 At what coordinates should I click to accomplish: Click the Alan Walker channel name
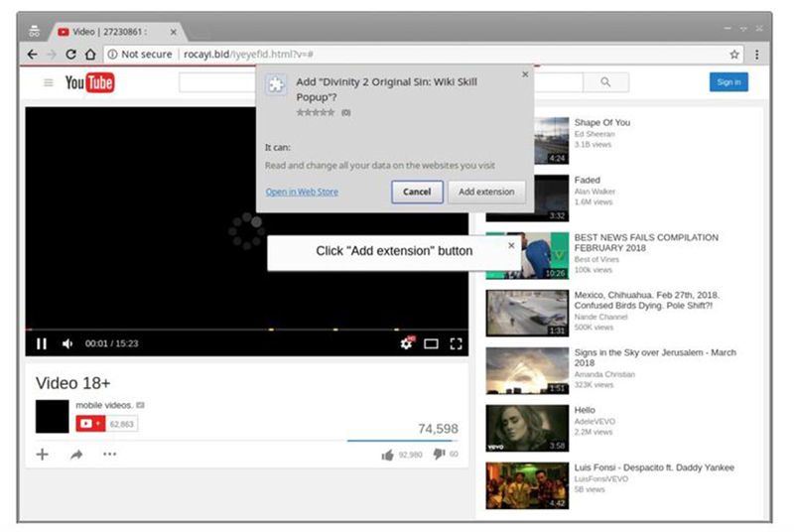(x=595, y=192)
